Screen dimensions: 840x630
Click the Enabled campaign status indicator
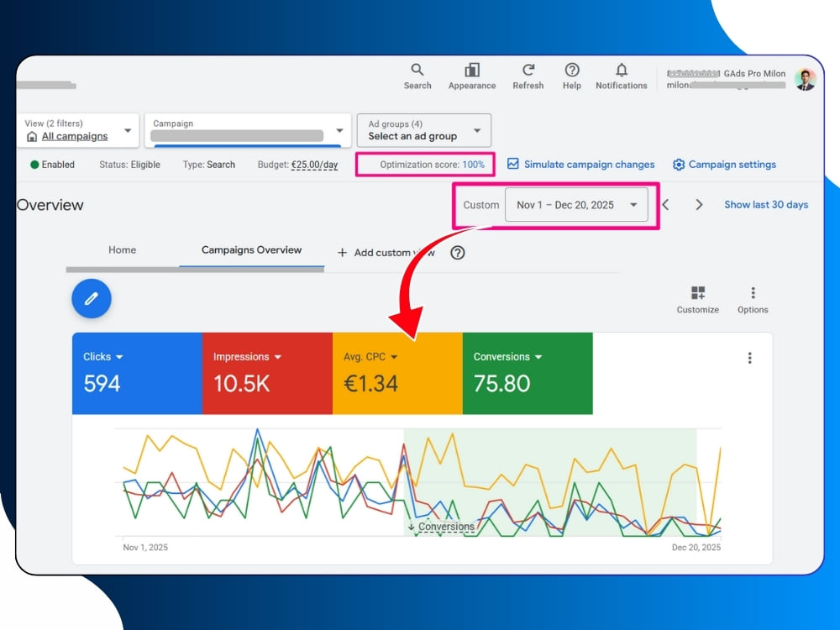pos(52,165)
